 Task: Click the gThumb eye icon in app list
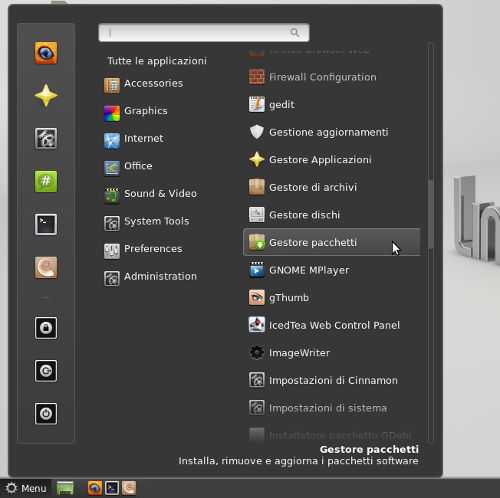257,297
